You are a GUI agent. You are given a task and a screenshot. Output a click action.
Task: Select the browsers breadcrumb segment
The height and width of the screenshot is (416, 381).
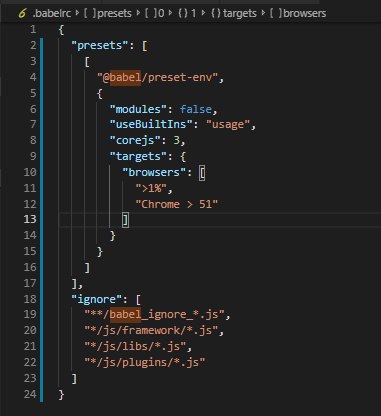[305, 13]
